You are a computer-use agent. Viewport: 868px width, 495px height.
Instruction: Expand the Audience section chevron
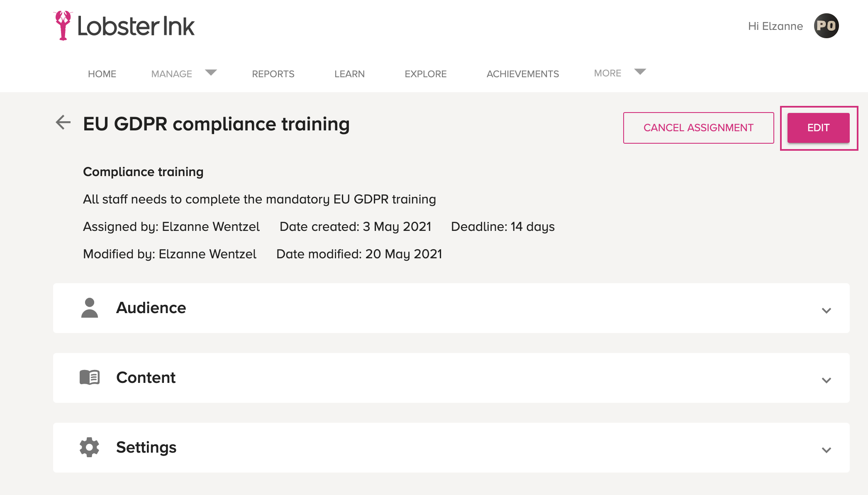pos(827,310)
